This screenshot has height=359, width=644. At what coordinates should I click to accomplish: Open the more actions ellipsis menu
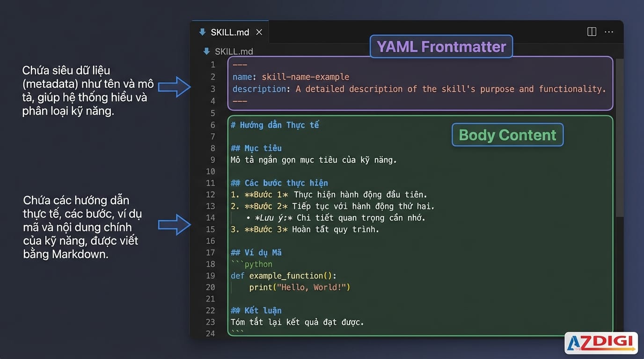point(609,32)
